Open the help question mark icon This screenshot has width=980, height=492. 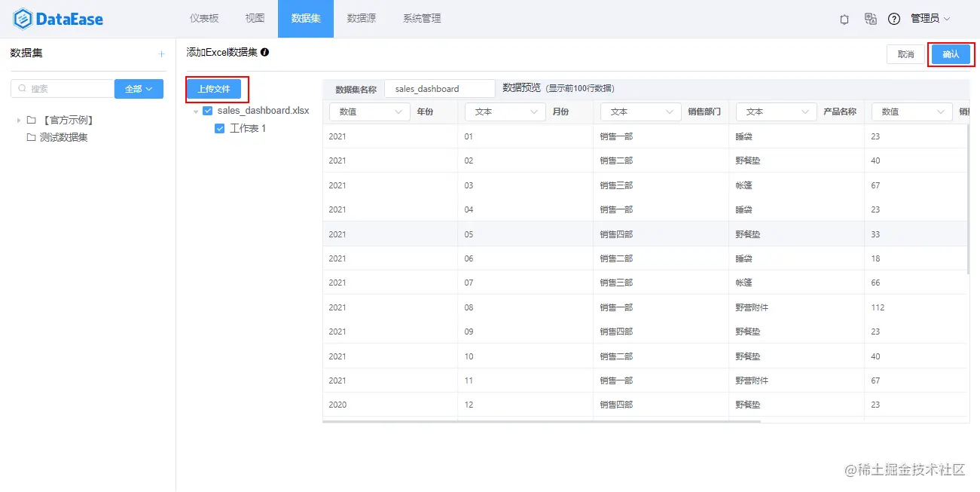point(894,19)
